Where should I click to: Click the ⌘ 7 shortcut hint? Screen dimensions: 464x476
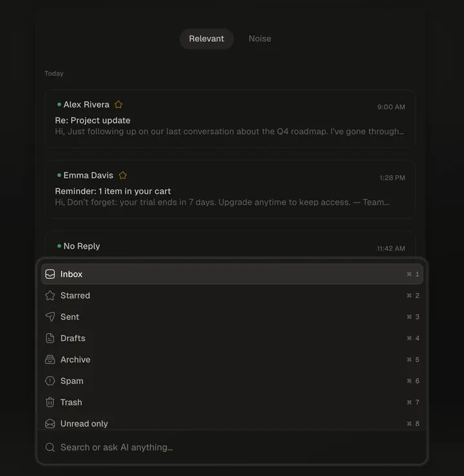point(413,402)
